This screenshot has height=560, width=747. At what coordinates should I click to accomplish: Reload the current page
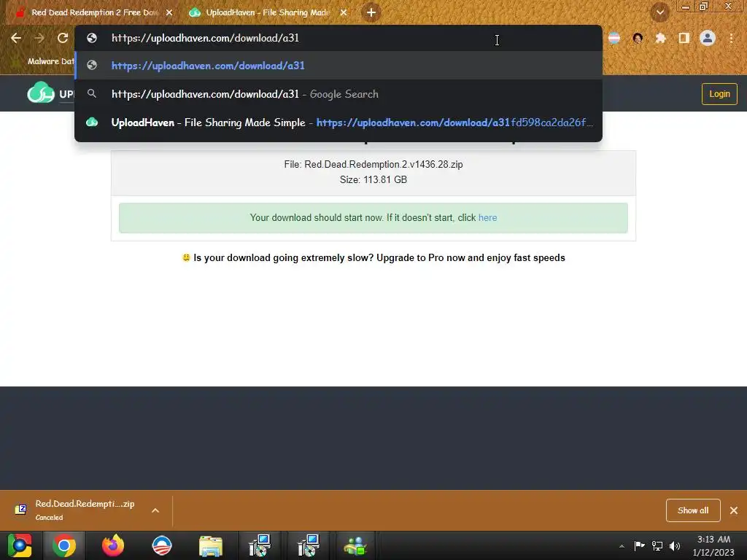(63, 38)
